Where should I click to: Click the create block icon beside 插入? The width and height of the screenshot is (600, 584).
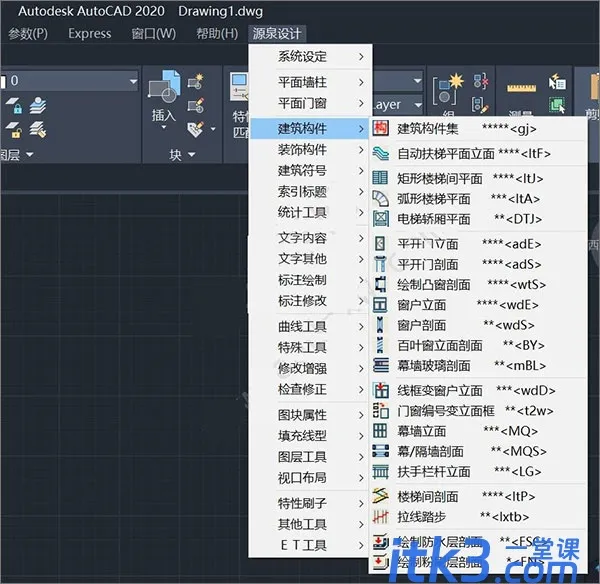click(196, 82)
